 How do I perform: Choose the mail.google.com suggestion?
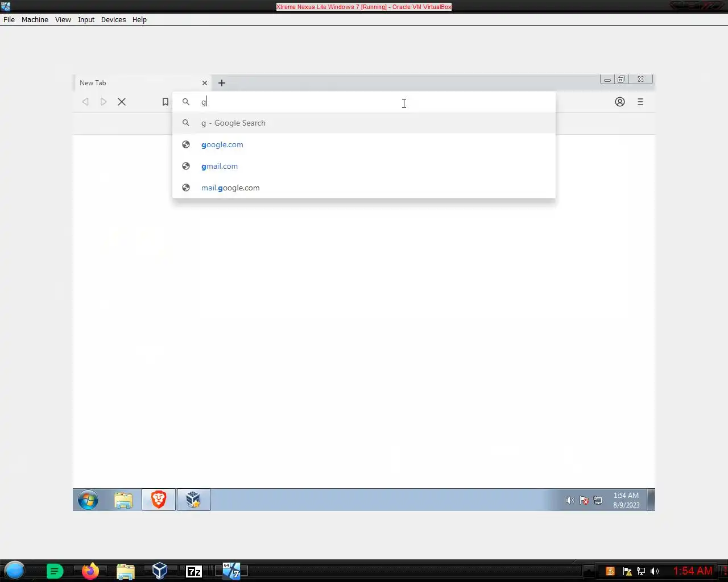pos(364,188)
